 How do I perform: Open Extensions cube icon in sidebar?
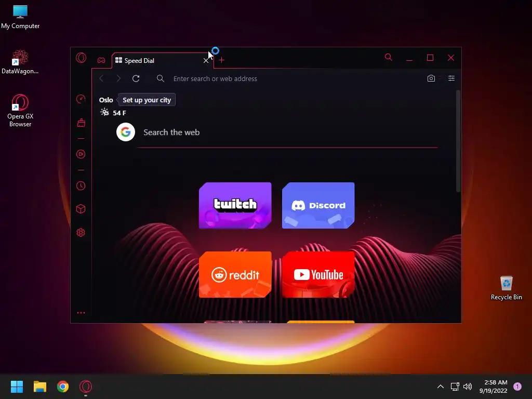coord(81,209)
